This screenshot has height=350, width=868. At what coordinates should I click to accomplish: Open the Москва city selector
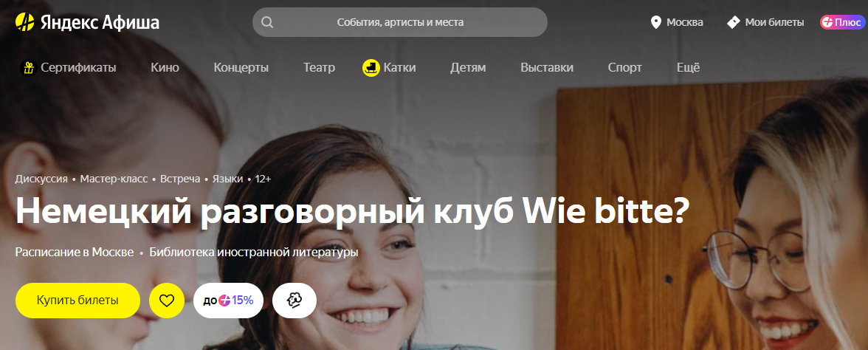(677, 22)
